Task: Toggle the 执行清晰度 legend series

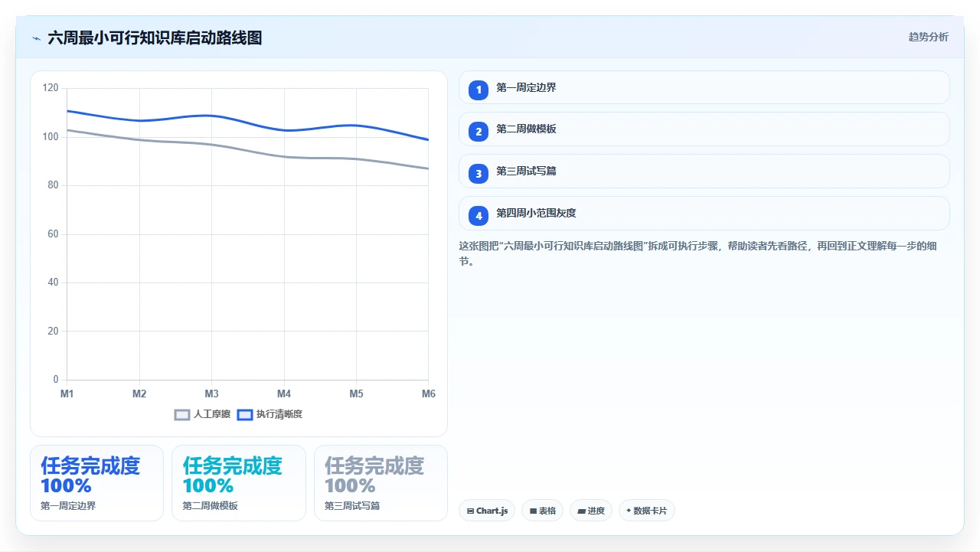Action: click(269, 414)
